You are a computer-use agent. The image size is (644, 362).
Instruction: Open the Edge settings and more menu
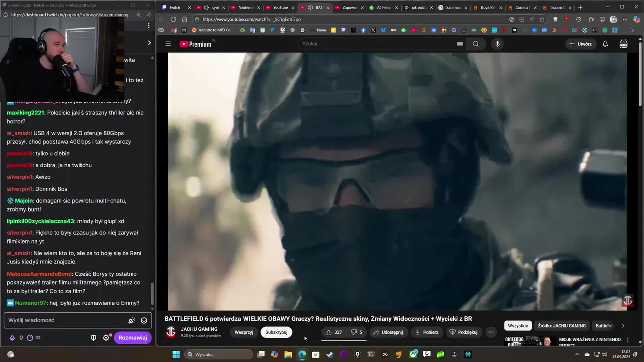click(625, 19)
